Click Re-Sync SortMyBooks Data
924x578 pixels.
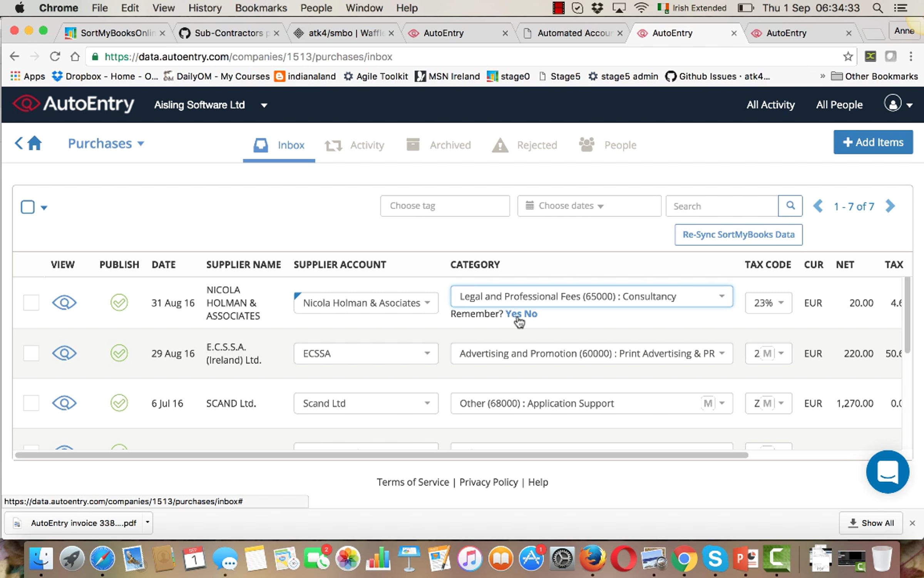tap(738, 235)
